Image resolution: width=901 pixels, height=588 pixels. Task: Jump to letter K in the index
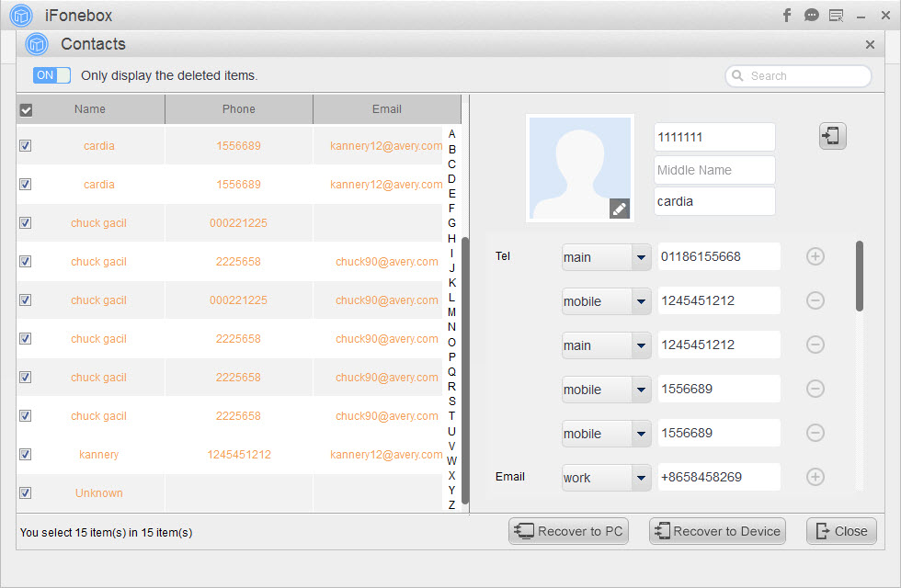point(452,283)
